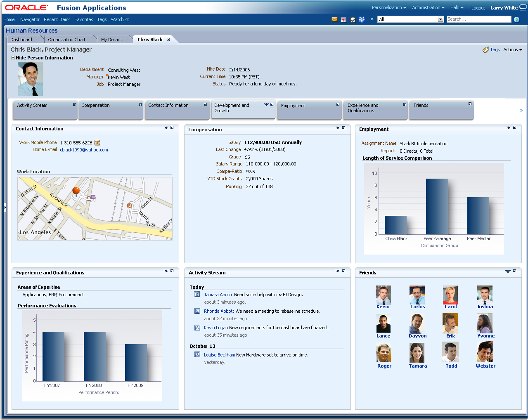Click the Search input field
Image resolution: width=528 pixels, height=420 pixels.
click(478, 19)
